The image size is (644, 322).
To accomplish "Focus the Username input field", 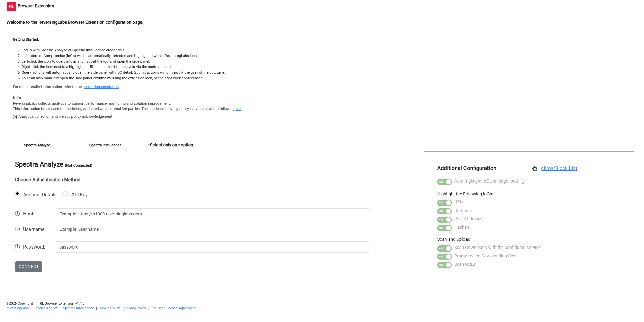I will click(212, 229).
